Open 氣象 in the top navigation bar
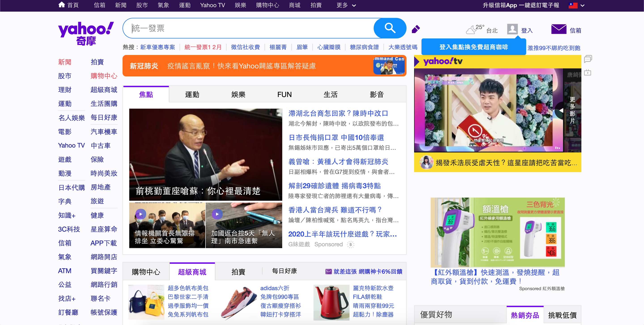This screenshot has width=644, height=325. tap(163, 5)
